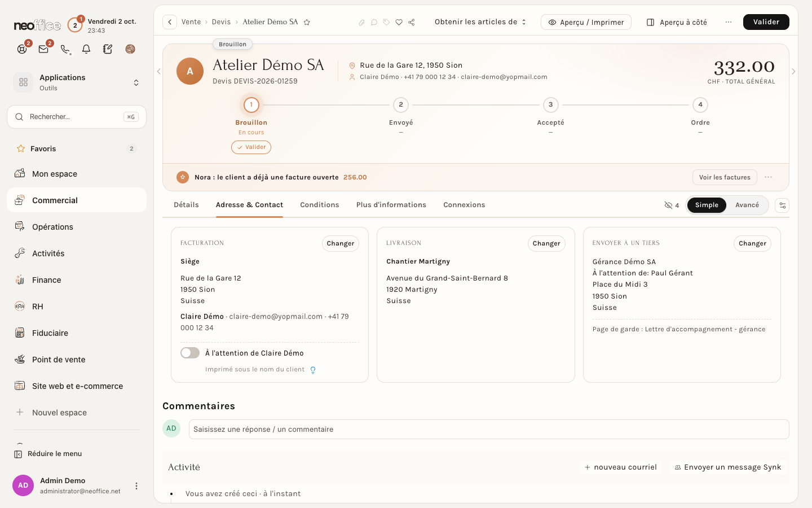Screen dimensions: 812x508
Task: Open the mail inbox icon
Action: (43, 49)
